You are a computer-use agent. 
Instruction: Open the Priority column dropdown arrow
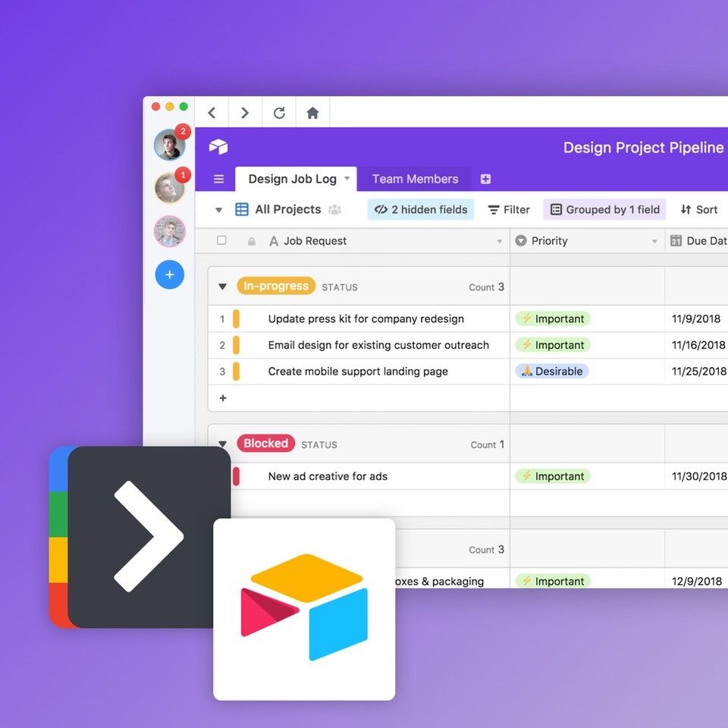(653, 240)
